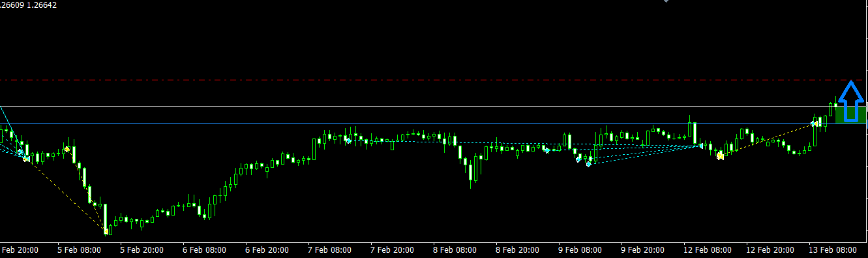Viewport: 868px width, 258px height.
Task: Click the 8 Feb 20:00 time axis label
Action: click(x=517, y=250)
